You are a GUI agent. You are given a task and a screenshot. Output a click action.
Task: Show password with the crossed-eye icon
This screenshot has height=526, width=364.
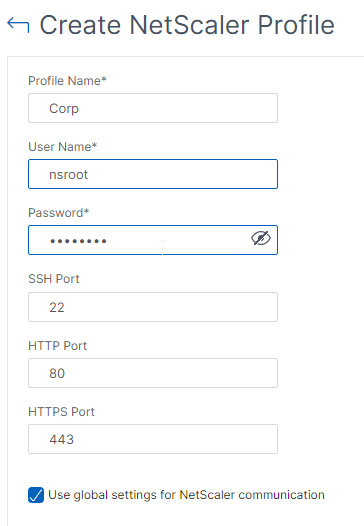click(x=261, y=238)
